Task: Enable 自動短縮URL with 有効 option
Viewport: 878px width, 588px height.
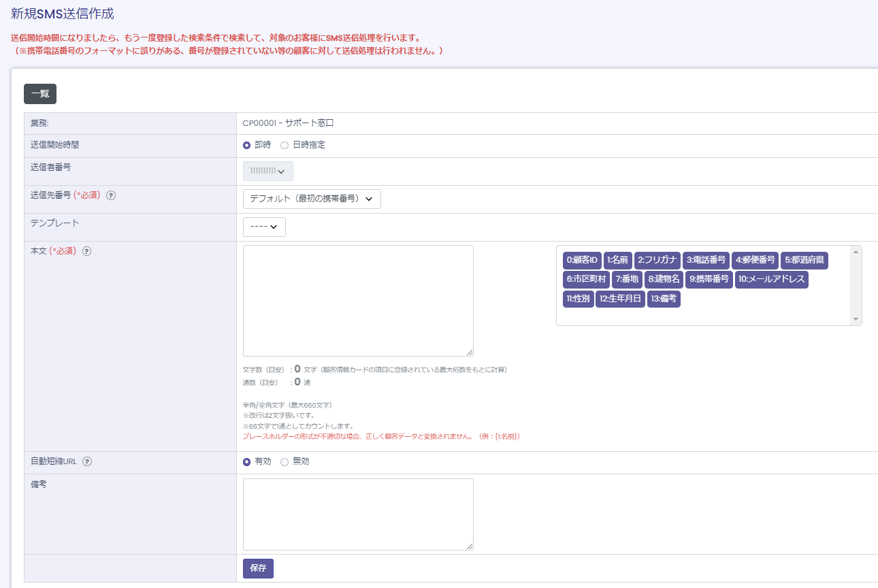Action: pyautogui.click(x=247, y=461)
